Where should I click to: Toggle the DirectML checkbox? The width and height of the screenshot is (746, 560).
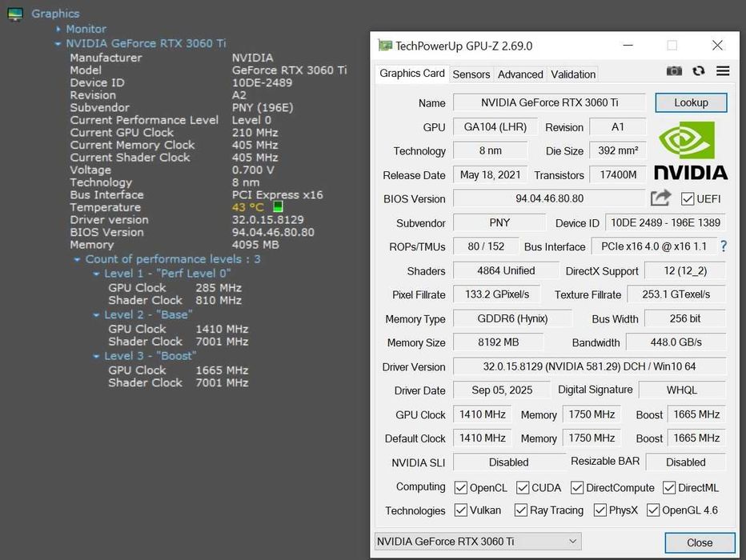coord(669,488)
